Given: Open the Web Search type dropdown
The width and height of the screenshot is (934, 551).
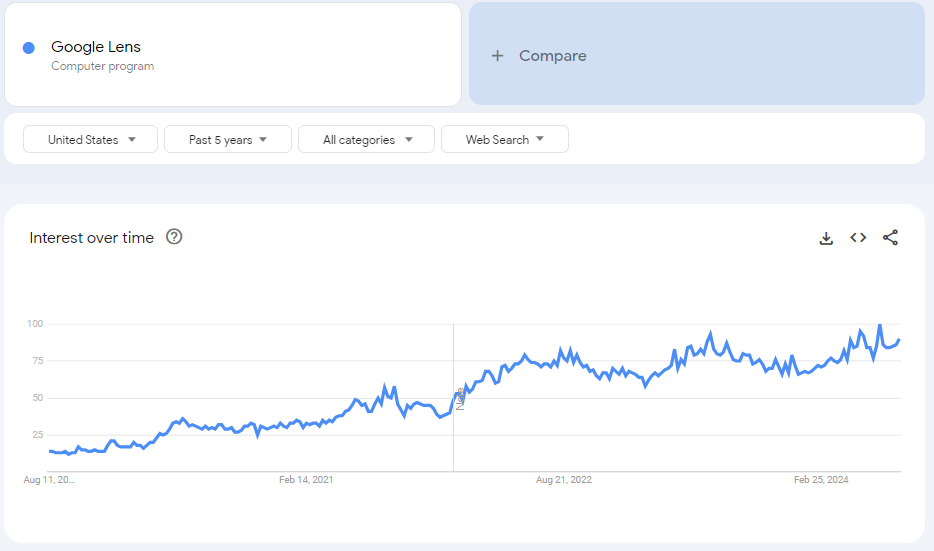Looking at the screenshot, I should [x=505, y=139].
